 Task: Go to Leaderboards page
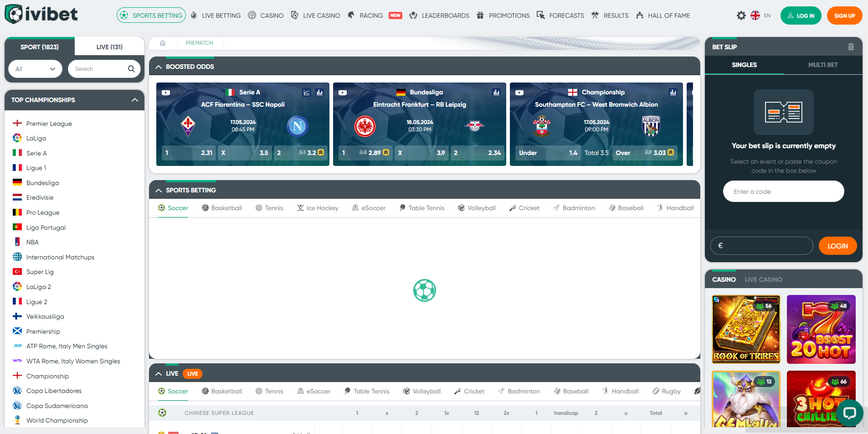(439, 15)
